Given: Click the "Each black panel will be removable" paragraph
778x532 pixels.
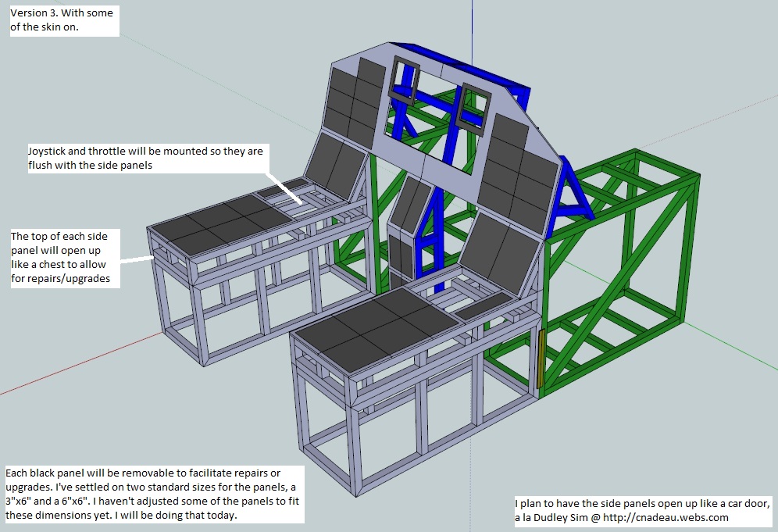Looking at the screenshot, I should pyautogui.click(x=155, y=495).
